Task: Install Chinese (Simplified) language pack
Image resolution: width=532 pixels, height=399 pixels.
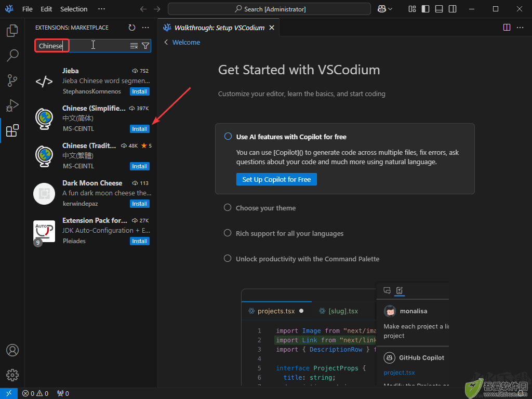Action: 140,129
